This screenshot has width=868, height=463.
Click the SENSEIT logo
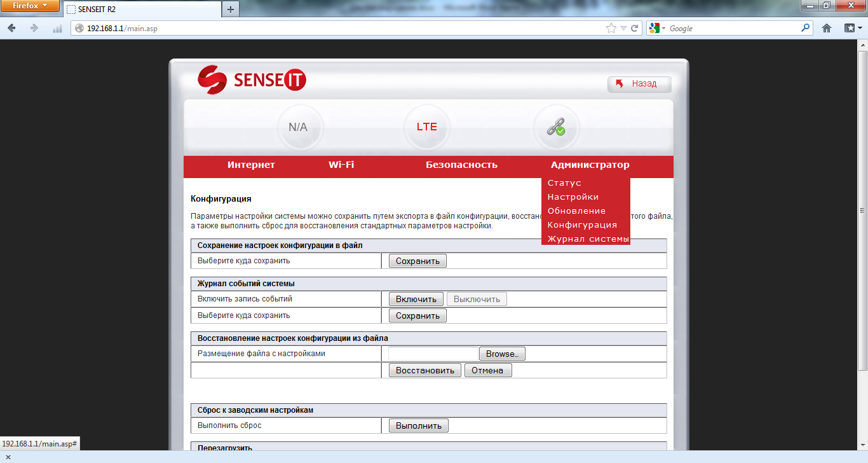252,80
